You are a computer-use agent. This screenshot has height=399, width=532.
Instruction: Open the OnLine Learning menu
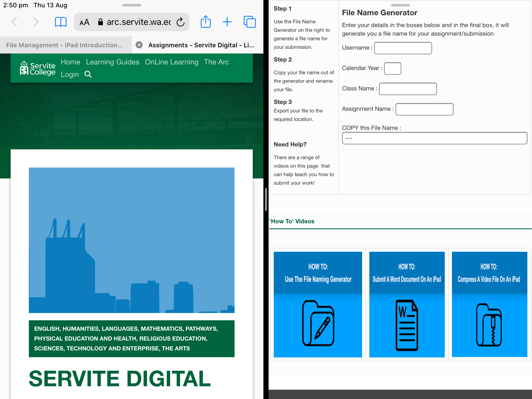[171, 62]
